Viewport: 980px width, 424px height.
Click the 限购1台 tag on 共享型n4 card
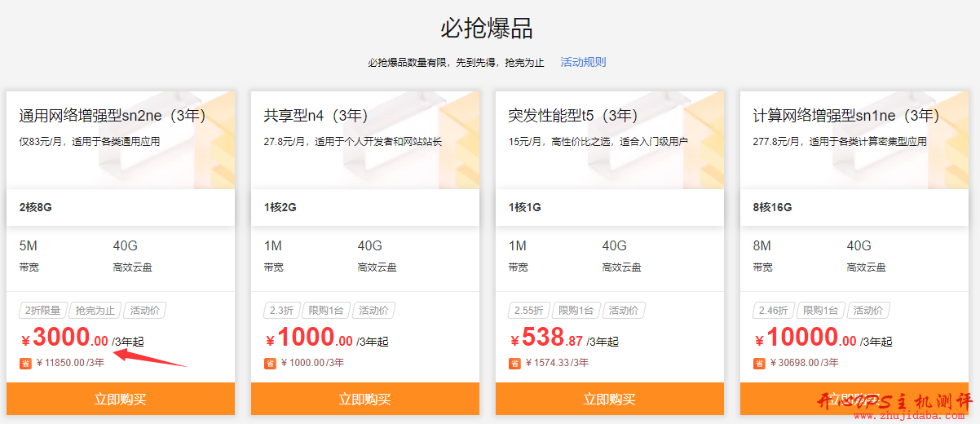(326, 311)
